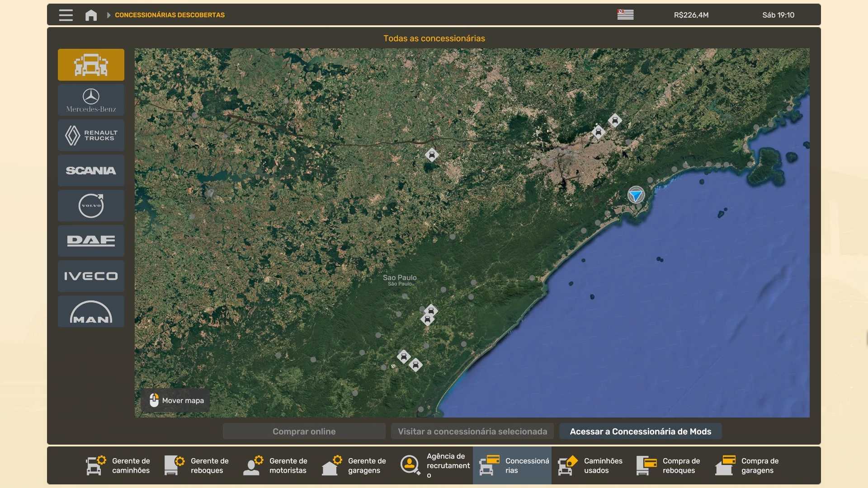Viewport: 868px width, 488px height.
Task: Select the DAF brand filter
Action: tap(91, 241)
